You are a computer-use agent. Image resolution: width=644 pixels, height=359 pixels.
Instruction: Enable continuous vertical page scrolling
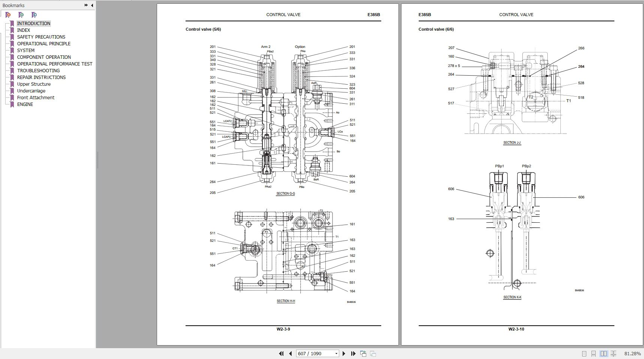[593, 353]
